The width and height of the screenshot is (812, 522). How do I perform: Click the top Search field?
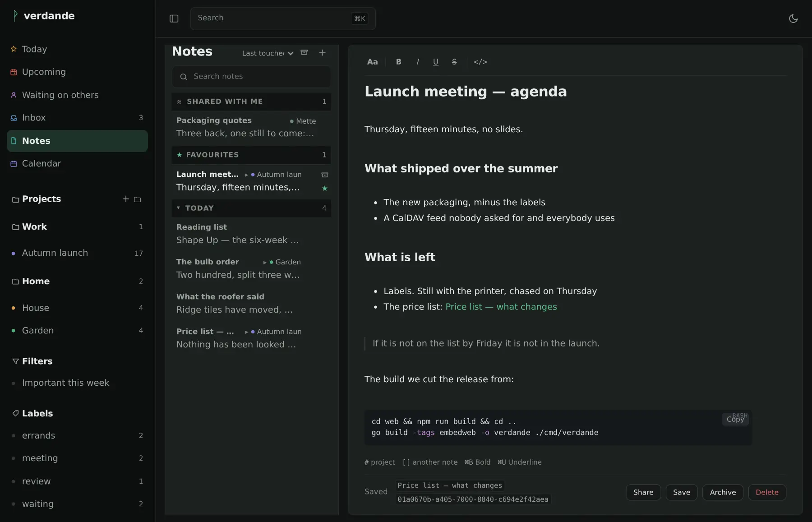[283, 18]
